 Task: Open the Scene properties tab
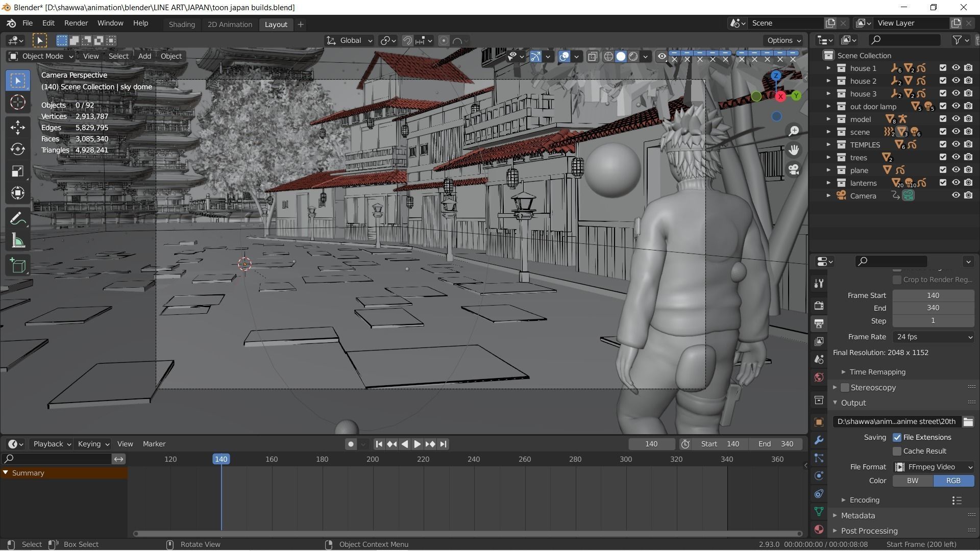click(819, 359)
